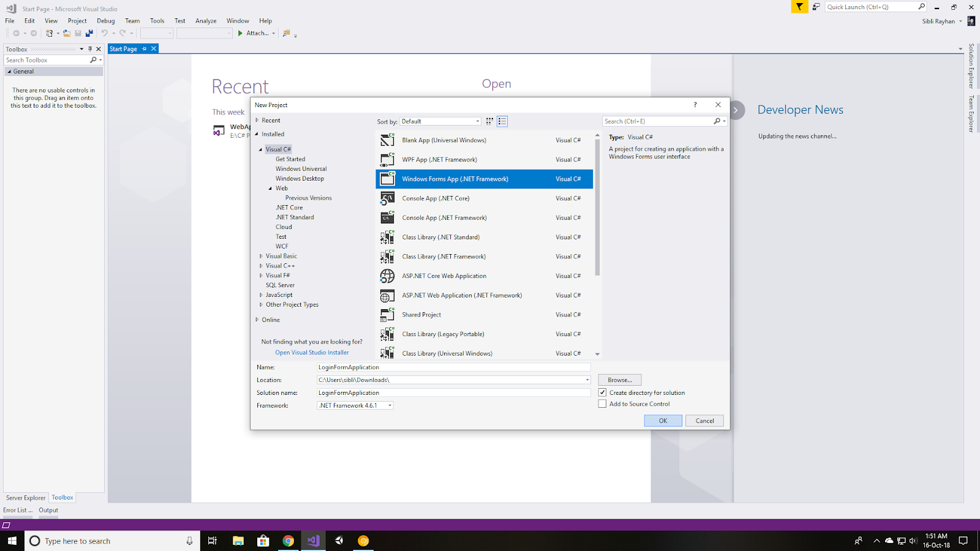
Task: Open the Visual Studio Installer link
Action: pyautogui.click(x=312, y=353)
